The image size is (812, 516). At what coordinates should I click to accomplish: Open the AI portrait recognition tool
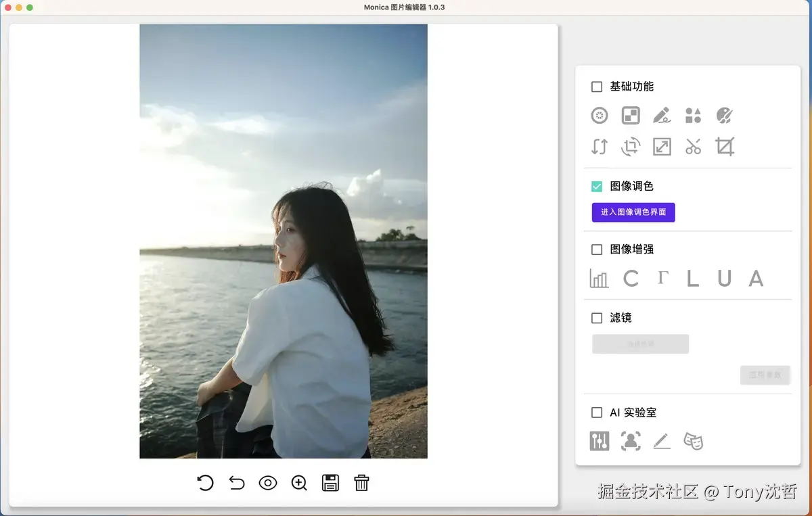pyautogui.click(x=630, y=440)
